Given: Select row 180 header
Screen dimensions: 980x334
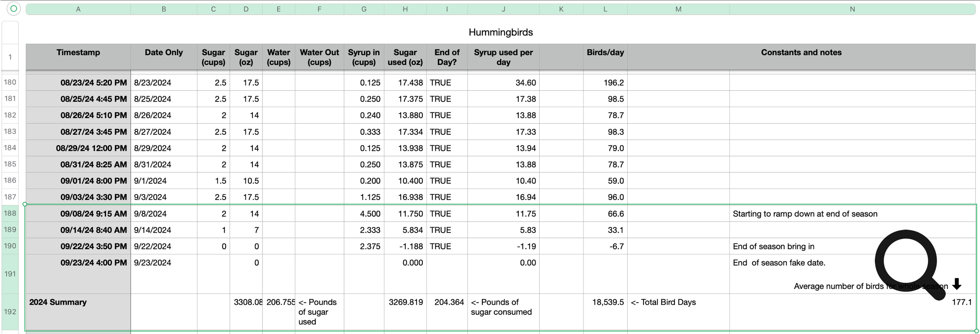Looking at the screenshot, I should tap(10, 82).
